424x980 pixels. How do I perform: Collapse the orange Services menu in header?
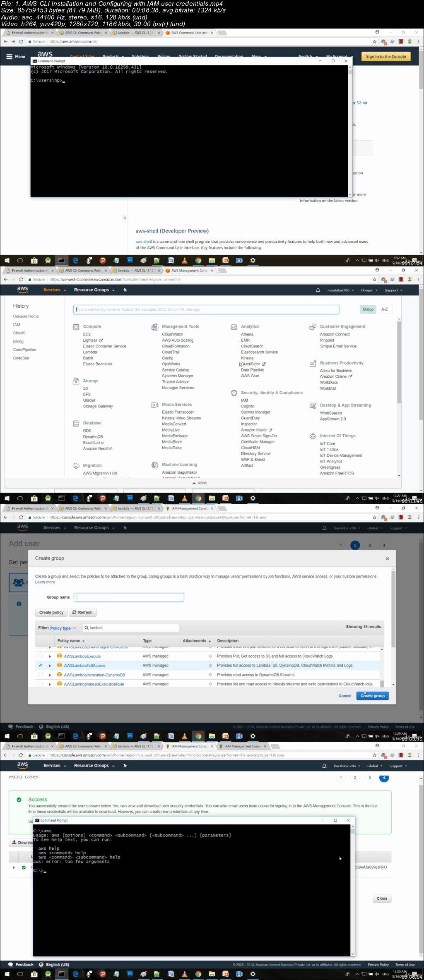(x=55, y=290)
